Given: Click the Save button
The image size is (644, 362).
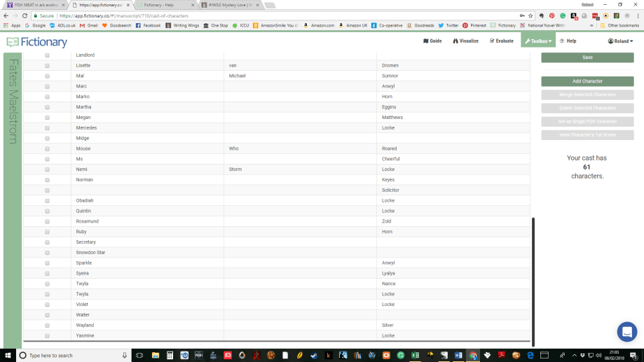Looking at the screenshot, I should tap(587, 57).
